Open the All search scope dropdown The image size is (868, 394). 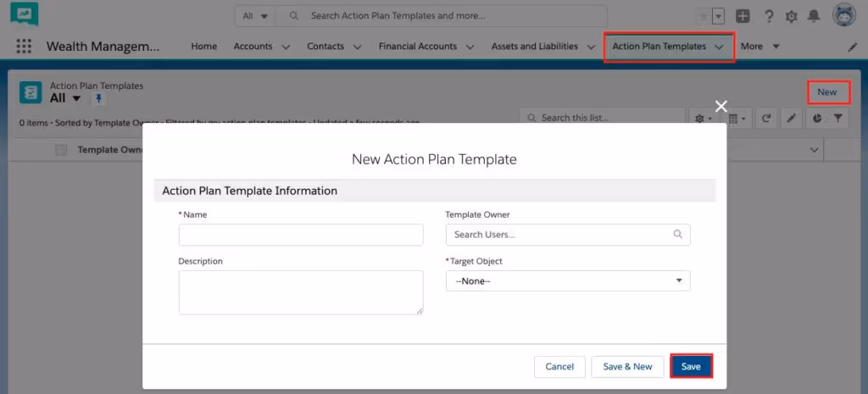254,16
